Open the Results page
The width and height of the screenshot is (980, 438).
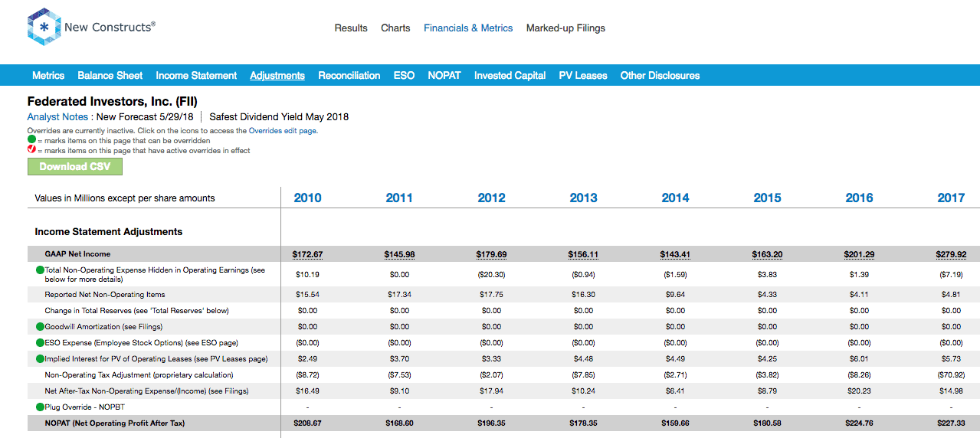click(351, 28)
